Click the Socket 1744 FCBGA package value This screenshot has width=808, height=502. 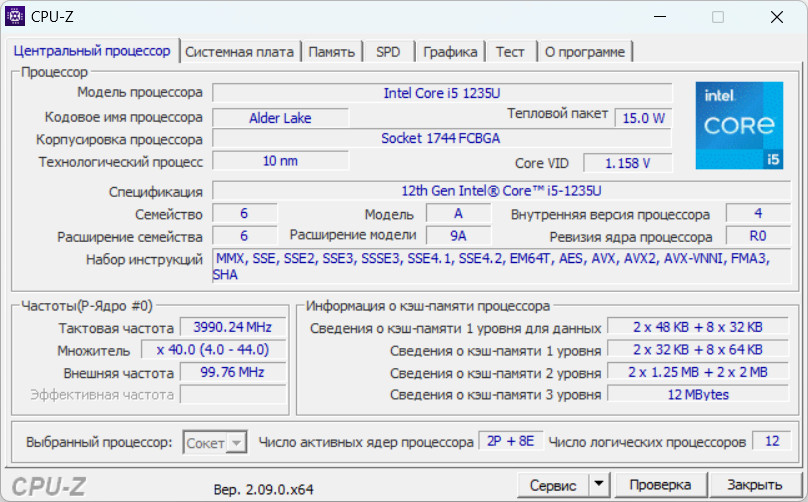point(442,138)
